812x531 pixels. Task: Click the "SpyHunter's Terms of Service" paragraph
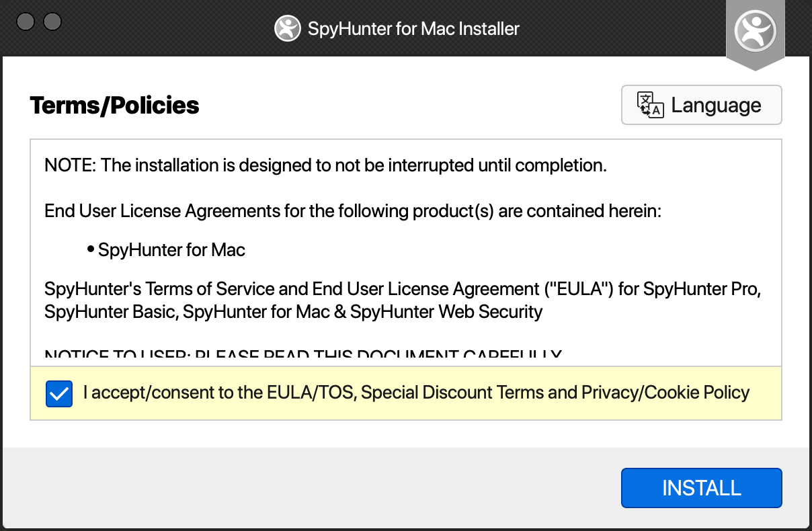(x=402, y=290)
